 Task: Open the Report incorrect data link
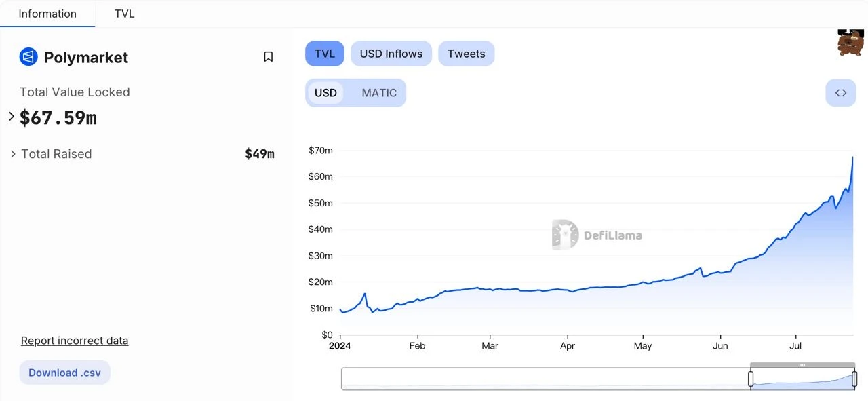[75, 340]
